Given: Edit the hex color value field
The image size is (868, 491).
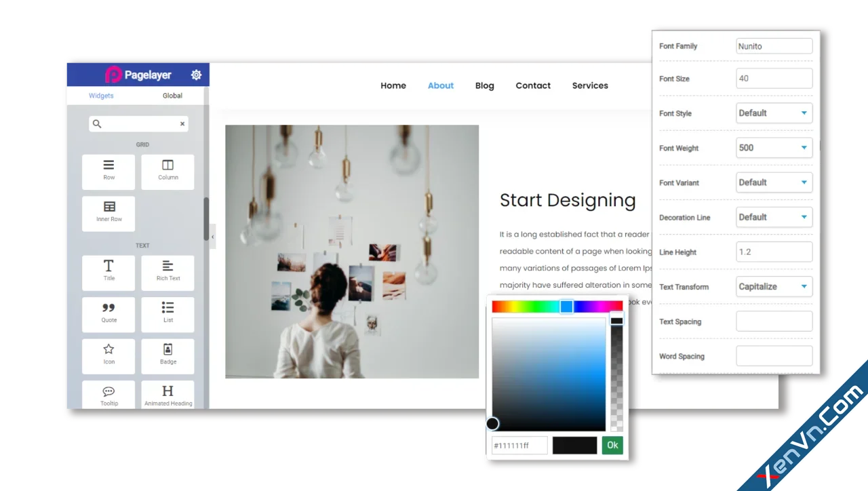Looking at the screenshot, I should point(519,445).
